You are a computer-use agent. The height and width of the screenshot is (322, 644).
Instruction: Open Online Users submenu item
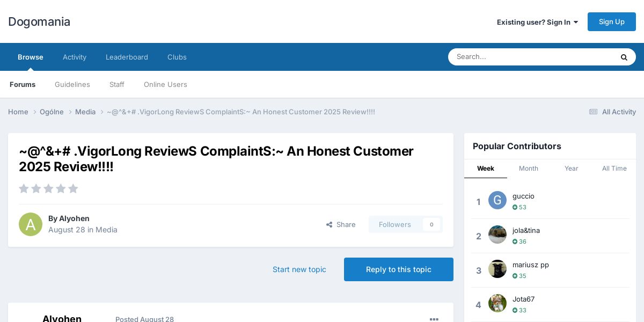165,84
